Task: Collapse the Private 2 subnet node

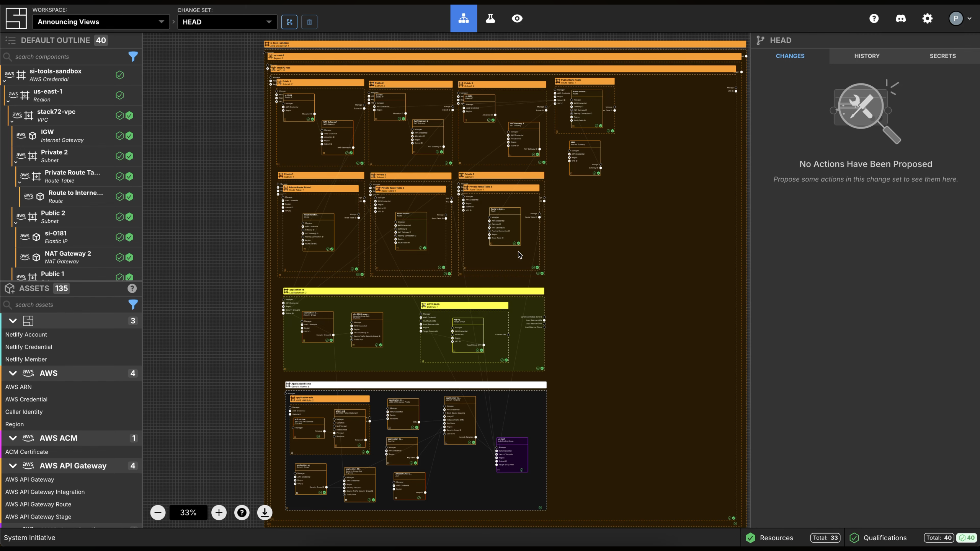Action: point(16,162)
